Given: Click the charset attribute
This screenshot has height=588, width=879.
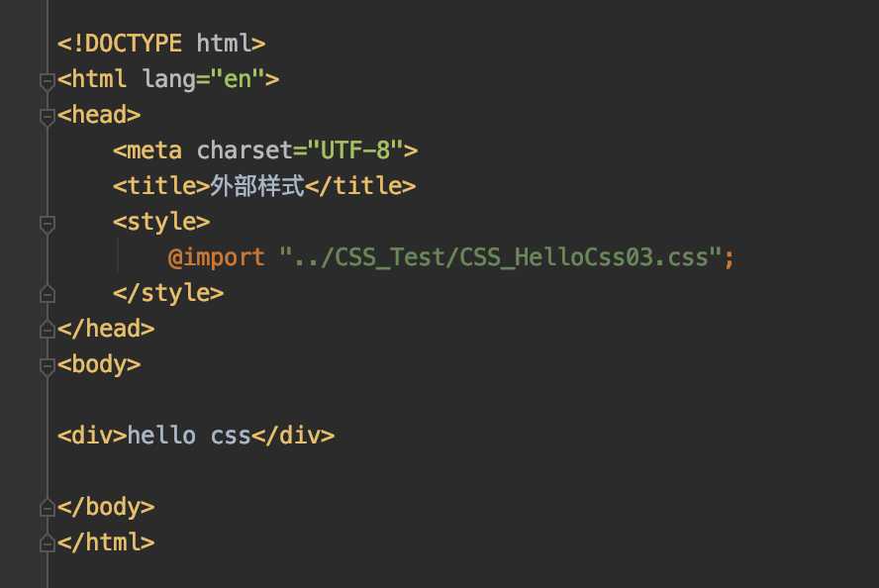Looking at the screenshot, I should (244, 150).
